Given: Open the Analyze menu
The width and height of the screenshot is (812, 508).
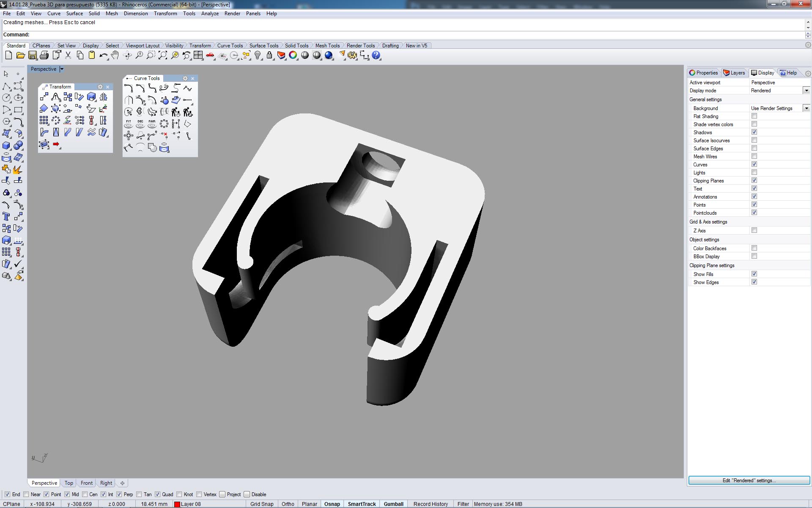Looking at the screenshot, I should click(210, 14).
